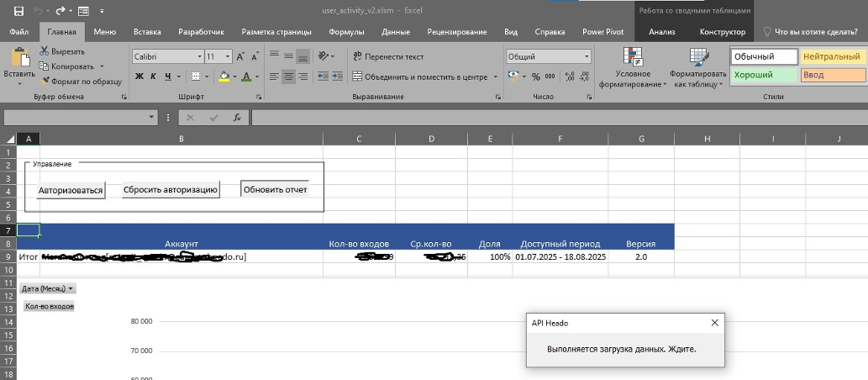Screen dimensions: 868x380
Task: Apply thousands separator 000 icon
Action: (550, 77)
